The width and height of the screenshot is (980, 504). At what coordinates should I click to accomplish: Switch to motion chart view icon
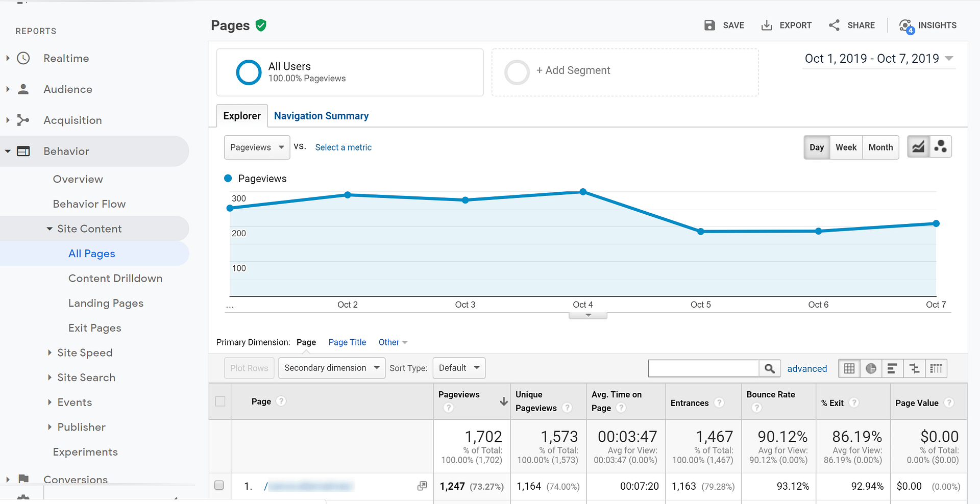(x=940, y=147)
